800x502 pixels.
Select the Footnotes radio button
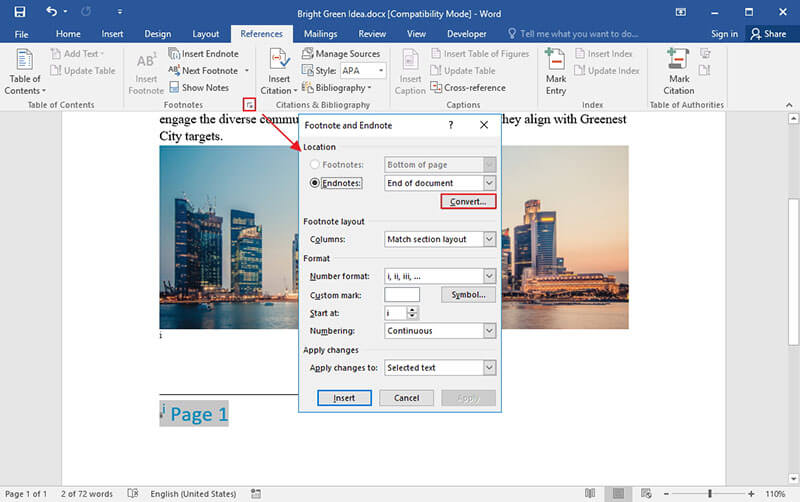pyautogui.click(x=315, y=164)
